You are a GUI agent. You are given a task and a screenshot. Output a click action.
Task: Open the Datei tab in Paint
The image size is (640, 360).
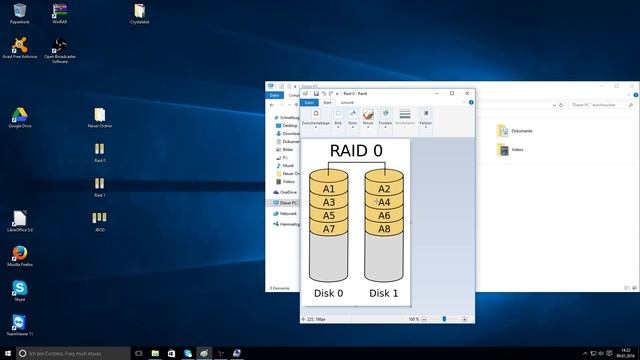pos(309,102)
